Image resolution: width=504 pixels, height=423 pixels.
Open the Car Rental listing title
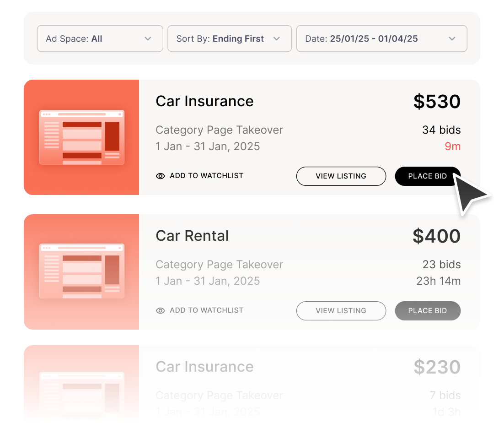192,236
